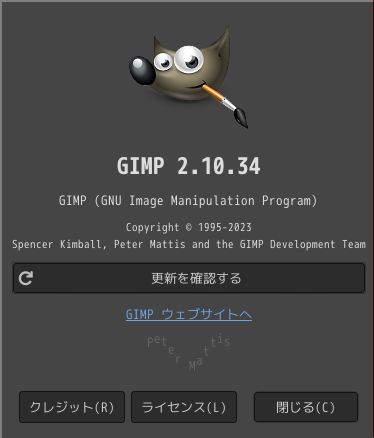Click the Copyright © 1995-2023 line
The image size is (374, 438).
(189, 227)
